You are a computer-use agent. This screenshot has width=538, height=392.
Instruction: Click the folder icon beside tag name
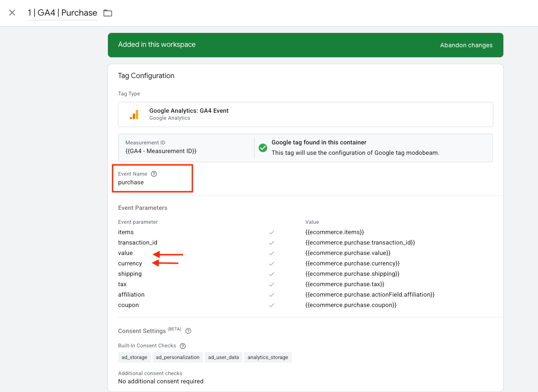pyautogui.click(x=108, y=13)
